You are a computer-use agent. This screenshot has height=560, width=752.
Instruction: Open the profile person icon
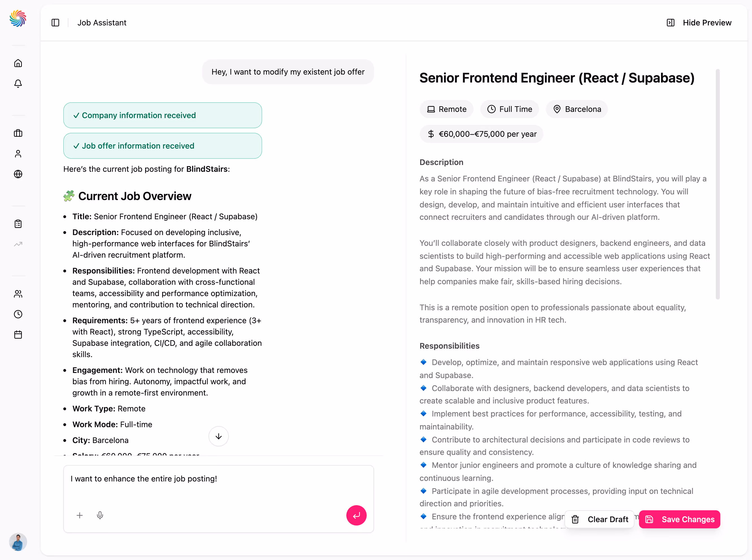pos(18,153)
